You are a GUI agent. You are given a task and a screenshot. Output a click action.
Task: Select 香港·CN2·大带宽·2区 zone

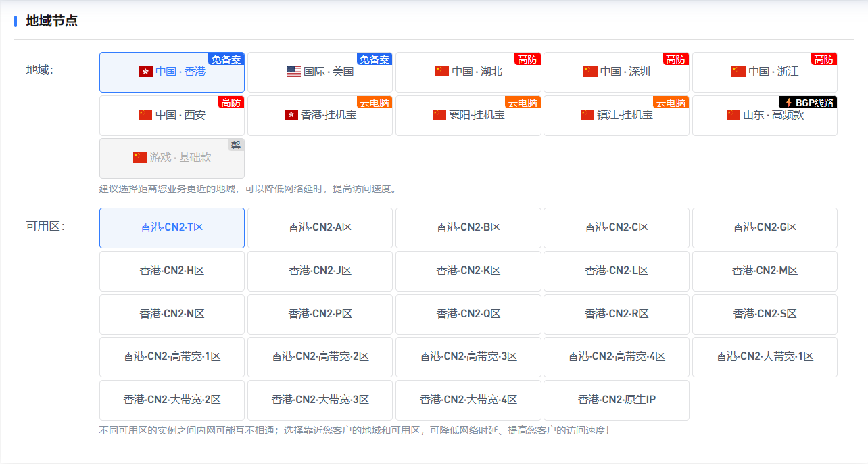coord(172,400)
